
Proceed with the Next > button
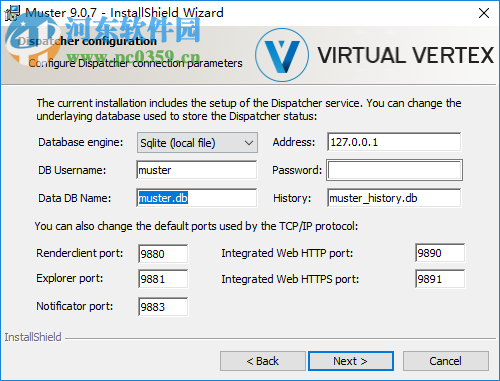point(351,361)
